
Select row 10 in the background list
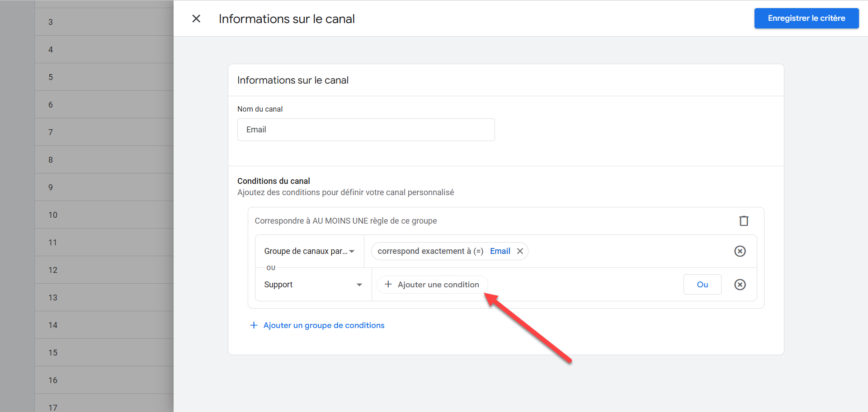click(104, 215)
